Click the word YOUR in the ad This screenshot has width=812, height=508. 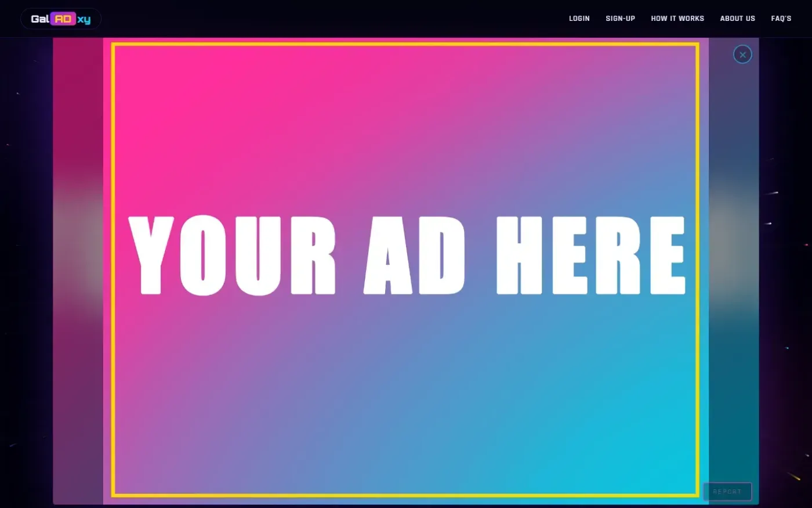tap(231, 255)
